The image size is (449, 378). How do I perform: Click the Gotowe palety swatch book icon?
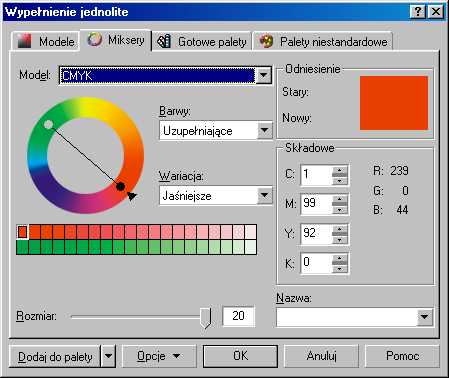[164, 41]
